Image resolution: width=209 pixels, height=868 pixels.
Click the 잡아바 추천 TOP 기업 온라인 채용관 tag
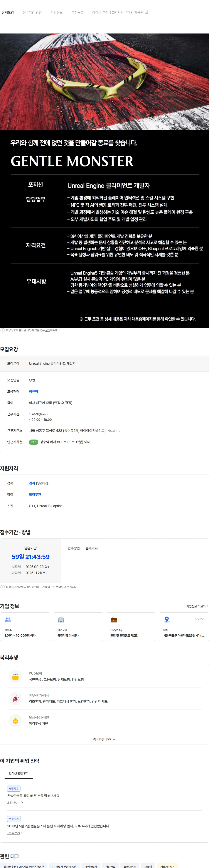pyautogui.click(x=24, y=866)
